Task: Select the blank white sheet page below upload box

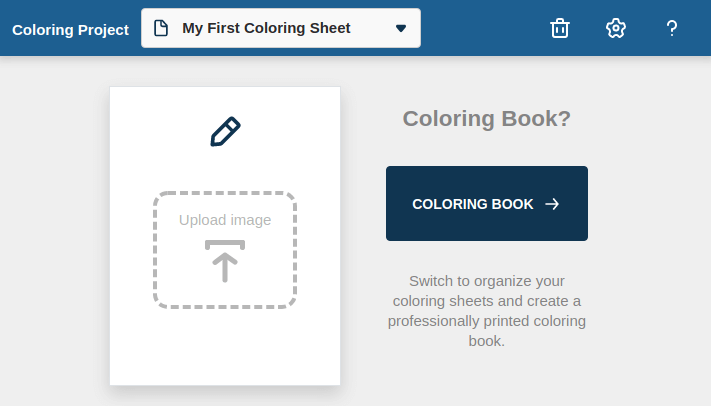Action: point(225,347)
